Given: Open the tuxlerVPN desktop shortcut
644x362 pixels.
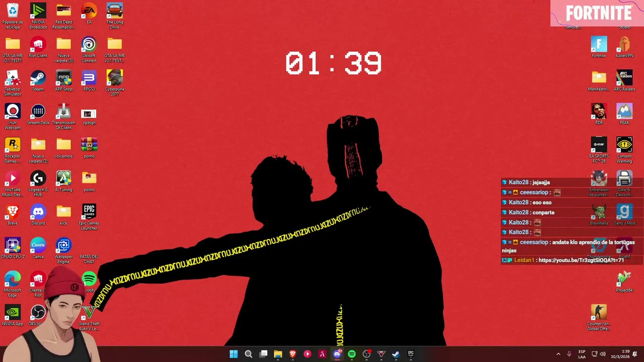Looking at the screenshot, I should 624,47.
